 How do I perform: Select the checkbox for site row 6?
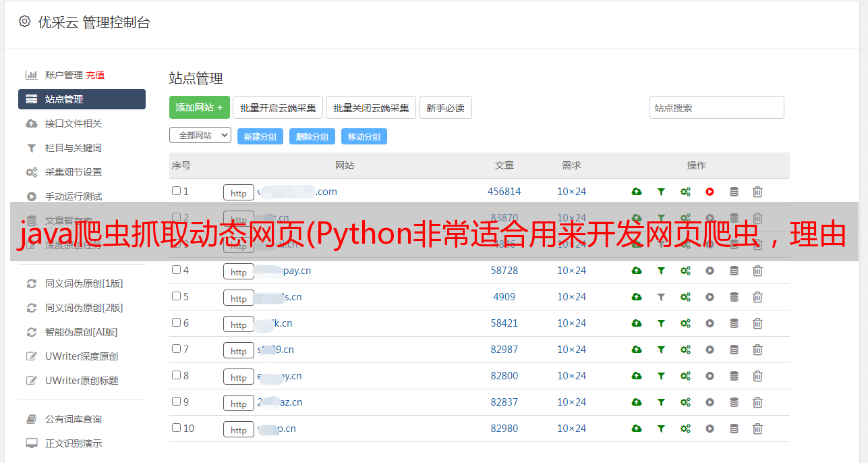(176, 323)
